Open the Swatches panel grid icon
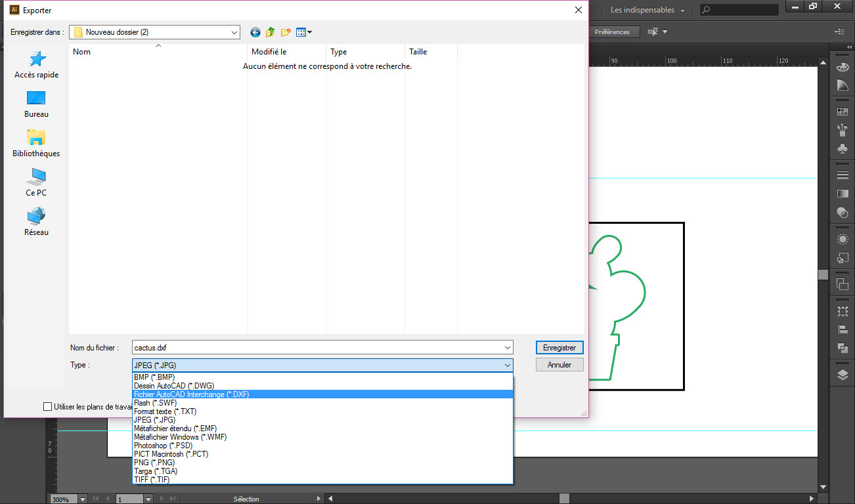 point(842,112)
